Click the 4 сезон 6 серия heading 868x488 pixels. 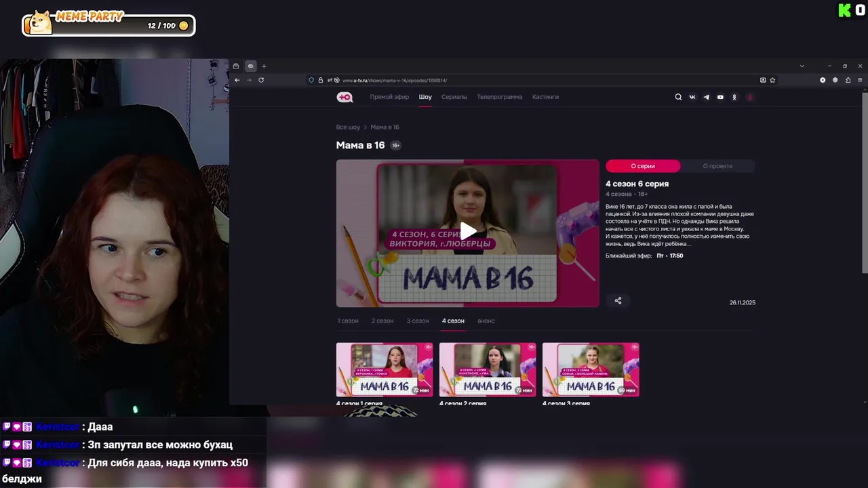[637, 184]
